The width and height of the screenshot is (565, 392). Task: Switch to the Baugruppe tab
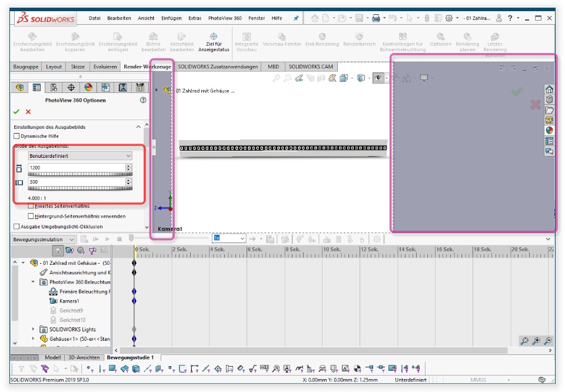[x=25, y=67]
